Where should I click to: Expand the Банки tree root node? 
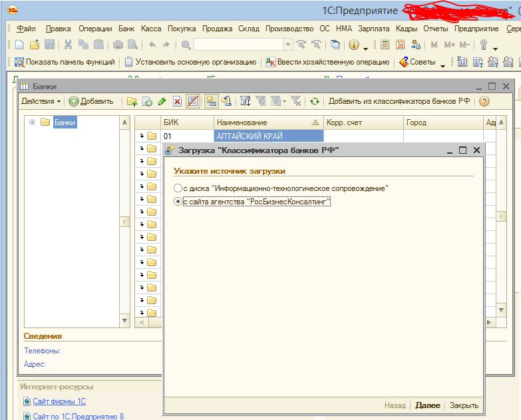(32, 122)
